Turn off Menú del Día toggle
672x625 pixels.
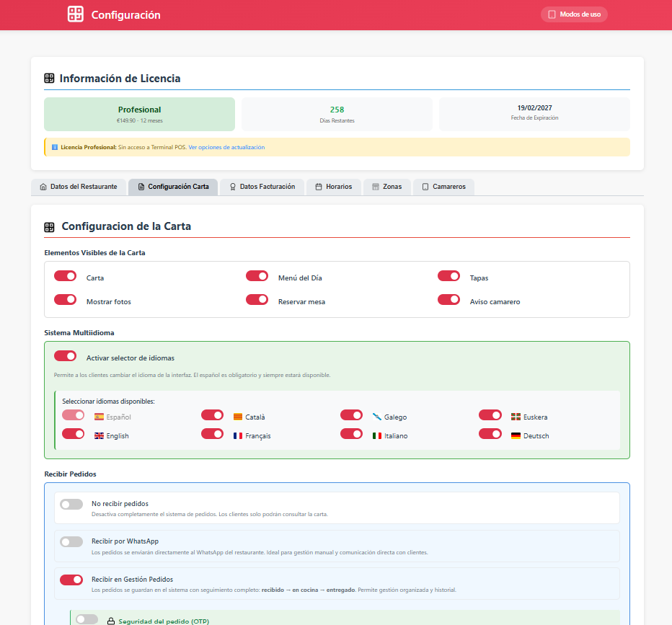click(x=257, y=276)
